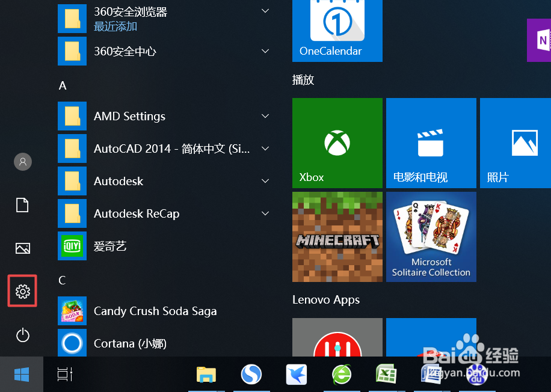The width and height of the screenshot is (551, 392).
Task: Click the Power button icon
Action: (x=22, y=335)
